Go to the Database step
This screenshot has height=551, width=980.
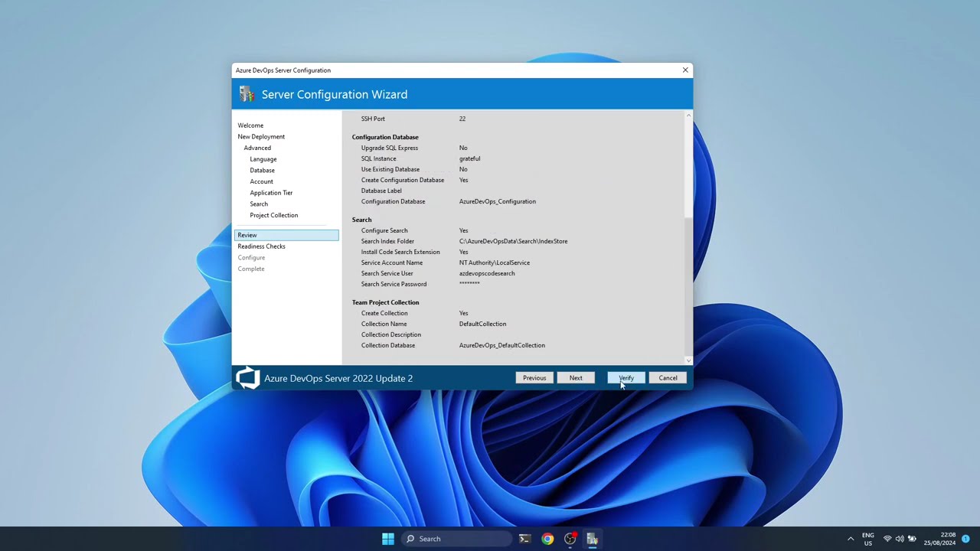click(x=262, y=171)
